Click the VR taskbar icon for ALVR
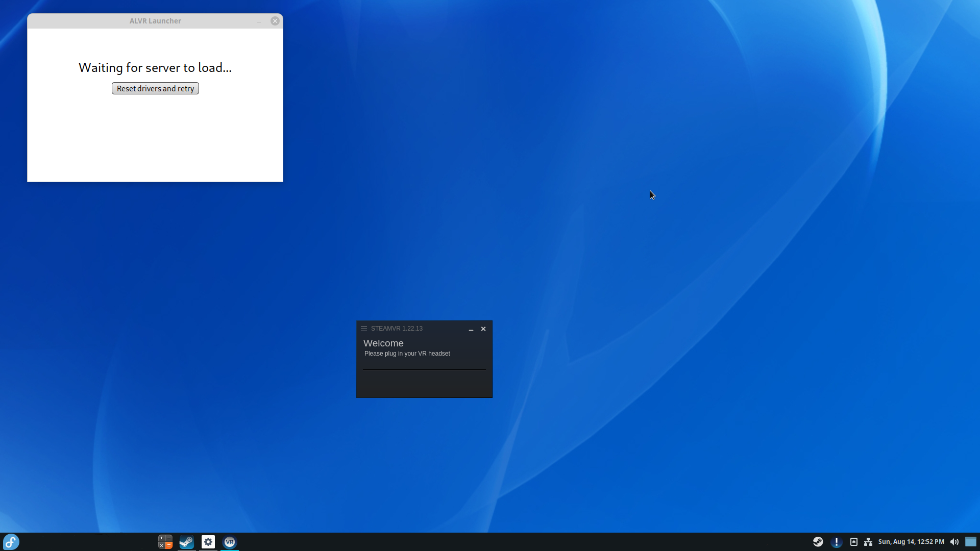This screenshot has width=980, height=551. click(x=230, y=542)
